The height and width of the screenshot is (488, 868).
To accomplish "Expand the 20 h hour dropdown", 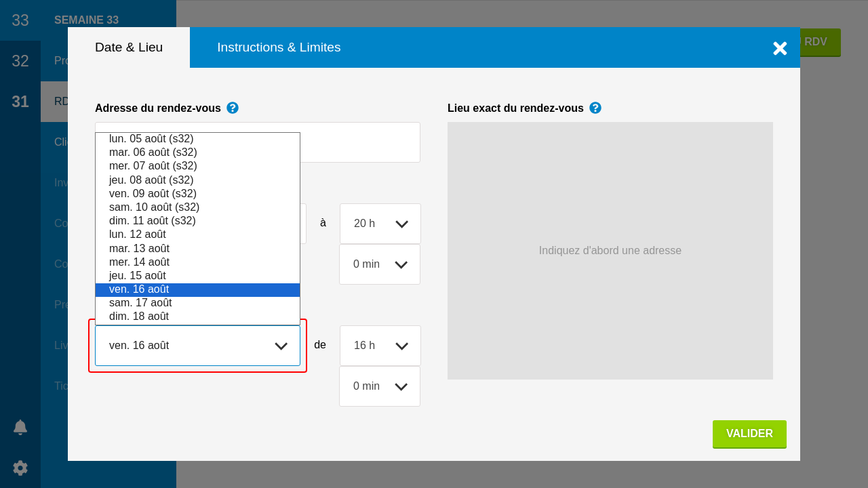I will pos(380,224).
